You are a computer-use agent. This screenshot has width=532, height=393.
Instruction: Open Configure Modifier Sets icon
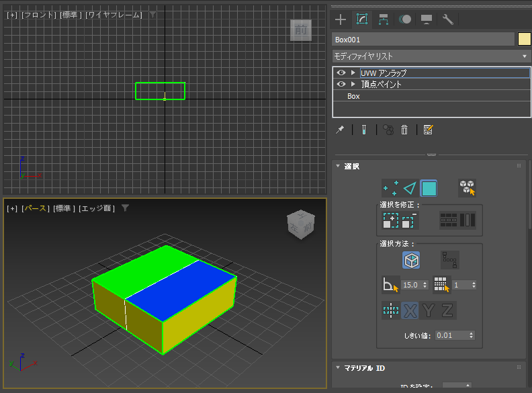coord(428,130)
